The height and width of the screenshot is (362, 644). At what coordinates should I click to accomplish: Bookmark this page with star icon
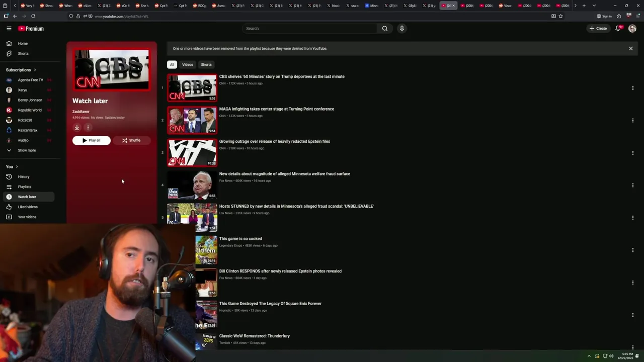(x=560, y=16)
